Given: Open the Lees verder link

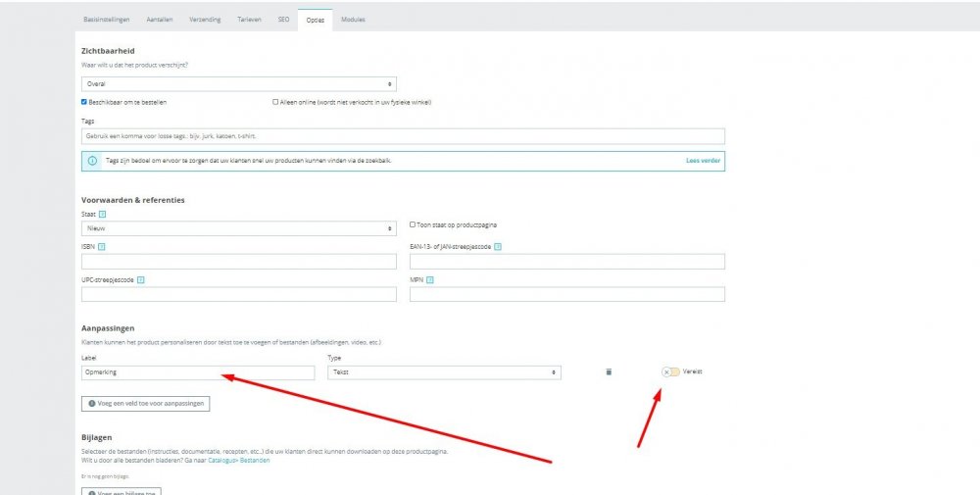Looking at the screenshot, I should click(x=703, y=161).
